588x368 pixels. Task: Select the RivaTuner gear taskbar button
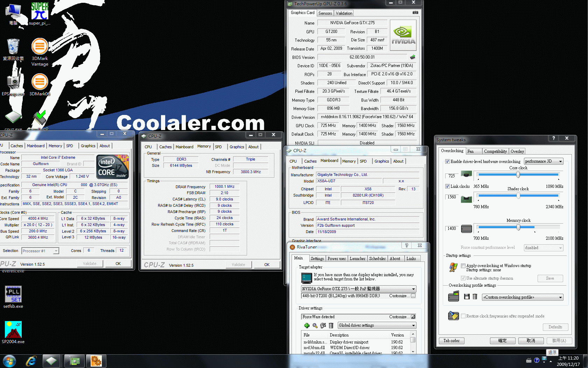coord(96,361)
